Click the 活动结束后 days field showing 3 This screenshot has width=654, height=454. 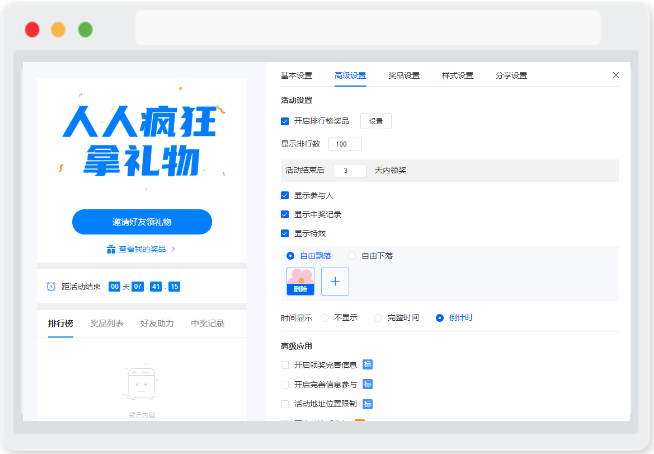[x=350, y=170]
